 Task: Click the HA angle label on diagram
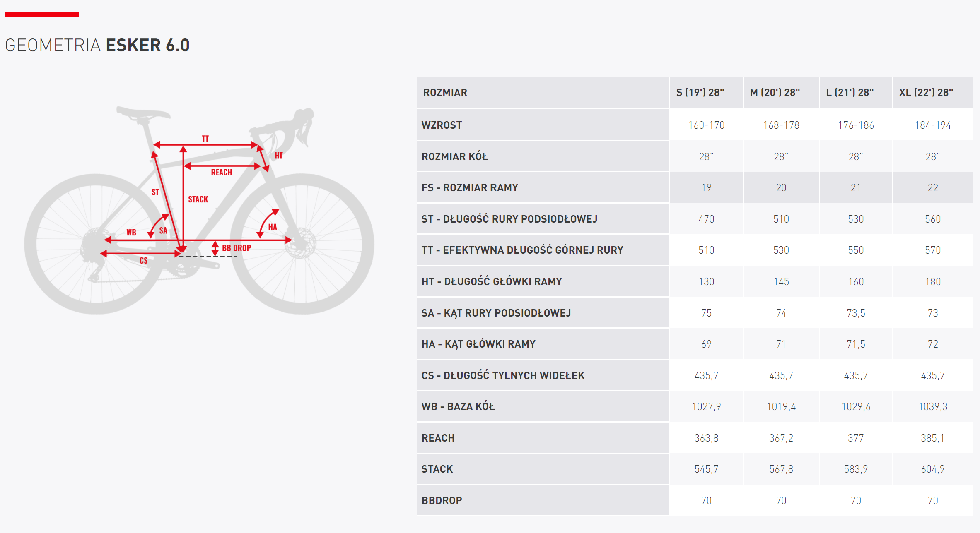[272, 227]
